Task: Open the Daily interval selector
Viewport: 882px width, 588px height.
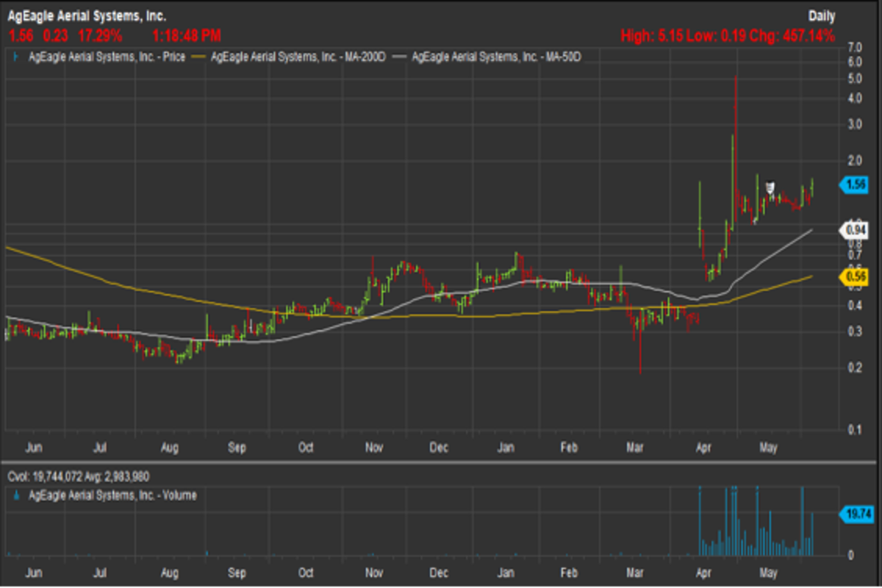Action: [821, 15]
